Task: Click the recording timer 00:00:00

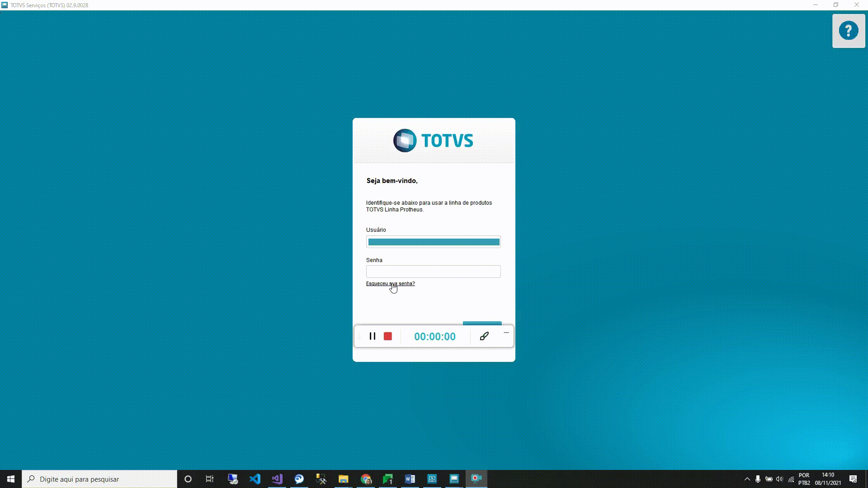Action: [x=435, y=337]
